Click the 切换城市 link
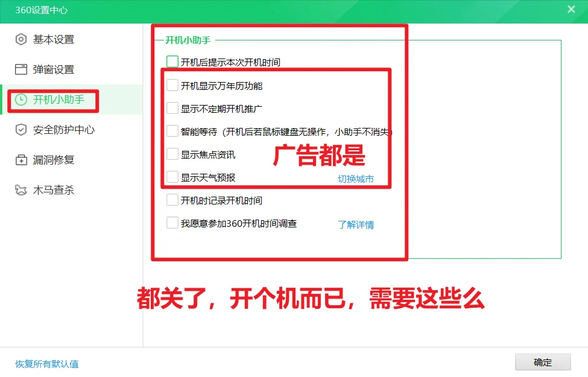Image resolution: width=588 pixels, height=377 pixels. pyautogui.click(x=355, y=179)
